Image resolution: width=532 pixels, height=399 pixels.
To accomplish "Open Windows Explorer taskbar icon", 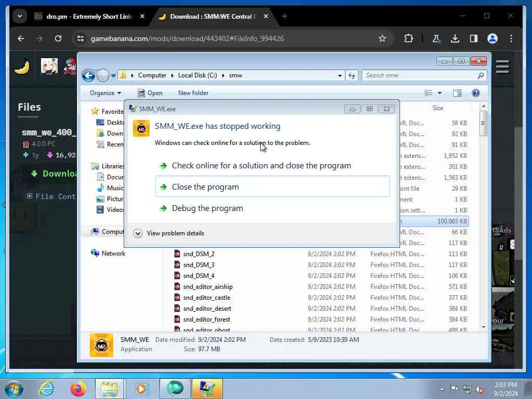I will (109, 389).
